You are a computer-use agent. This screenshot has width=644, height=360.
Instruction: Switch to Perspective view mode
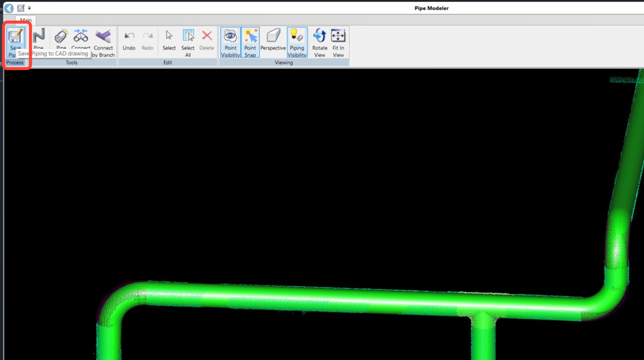point(273,40)
